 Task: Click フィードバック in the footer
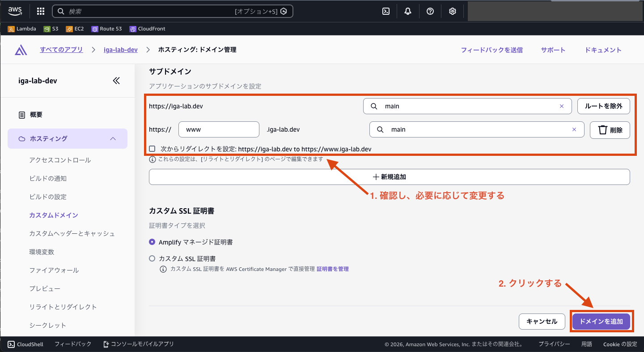pyautogui.click(x=73, y=344)
